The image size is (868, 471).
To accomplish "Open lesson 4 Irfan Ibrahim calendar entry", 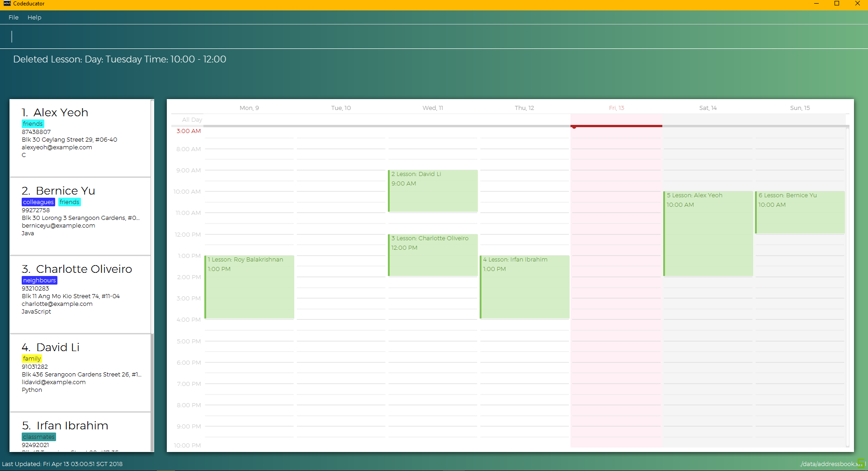I will [x=524, y=287].
